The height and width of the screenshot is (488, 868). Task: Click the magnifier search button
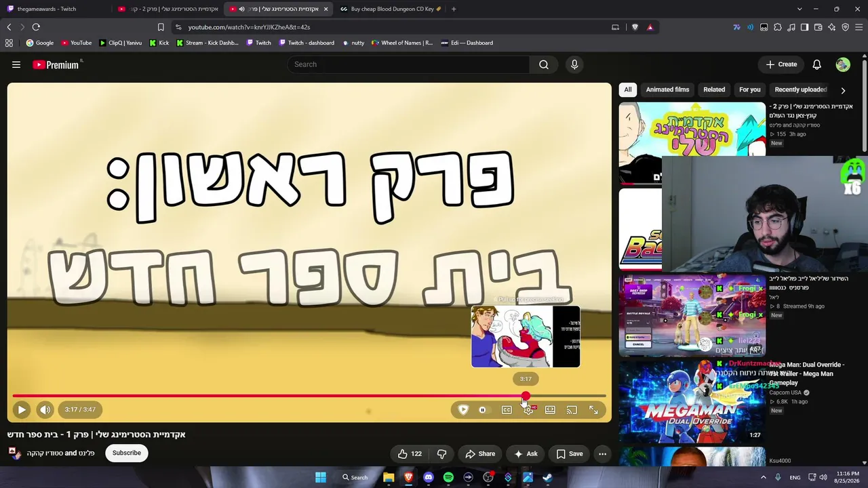pos(544,64)
